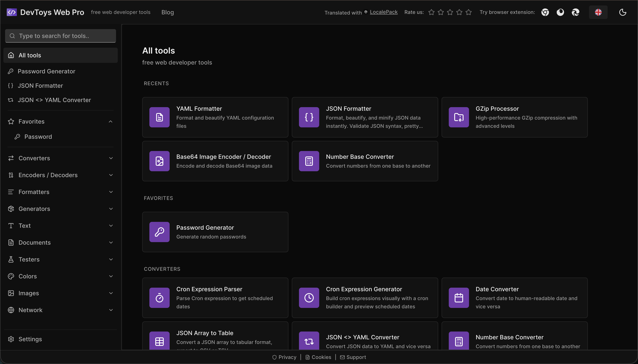Click the Chrome extension icon

(x=545, y=12)
